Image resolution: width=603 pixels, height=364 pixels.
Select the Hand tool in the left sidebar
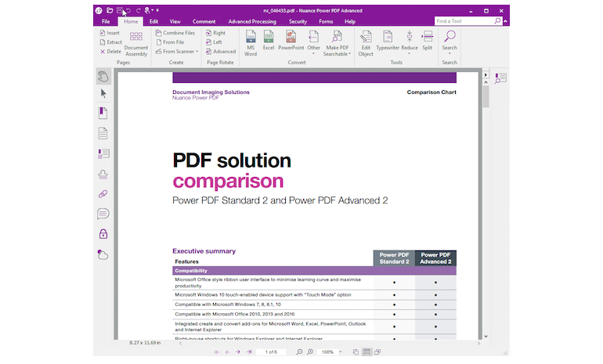(103, 77)
